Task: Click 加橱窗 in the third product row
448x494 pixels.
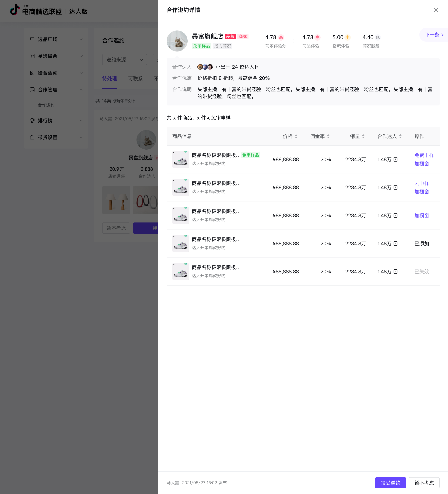Action: 421,216
